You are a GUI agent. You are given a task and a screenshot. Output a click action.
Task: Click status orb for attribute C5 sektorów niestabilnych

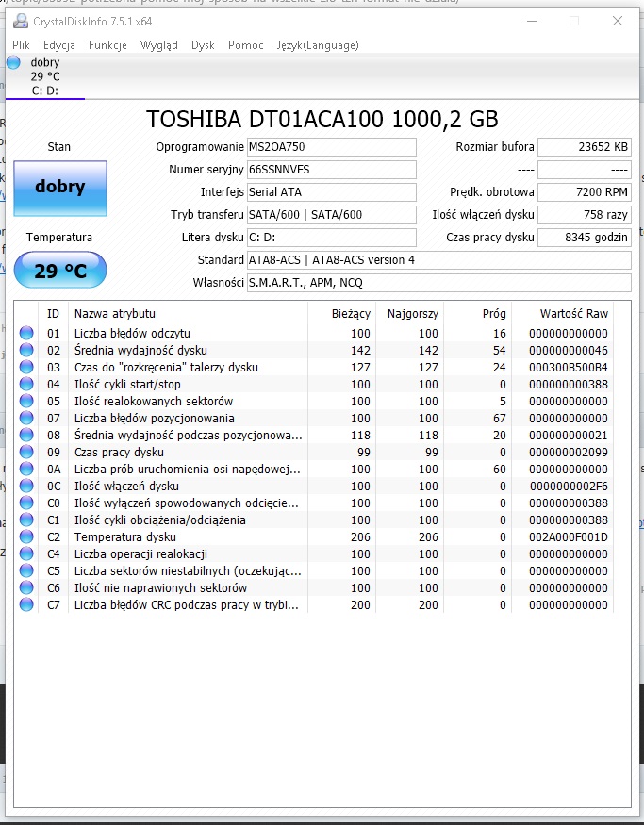pyautogui.click(x=26, y=570)
